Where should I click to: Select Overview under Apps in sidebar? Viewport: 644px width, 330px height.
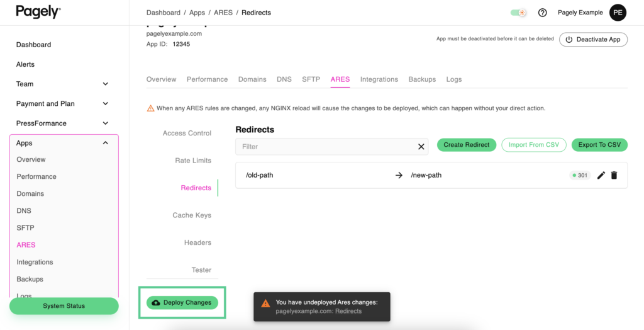pyautogui.click(x=31, y=160)
